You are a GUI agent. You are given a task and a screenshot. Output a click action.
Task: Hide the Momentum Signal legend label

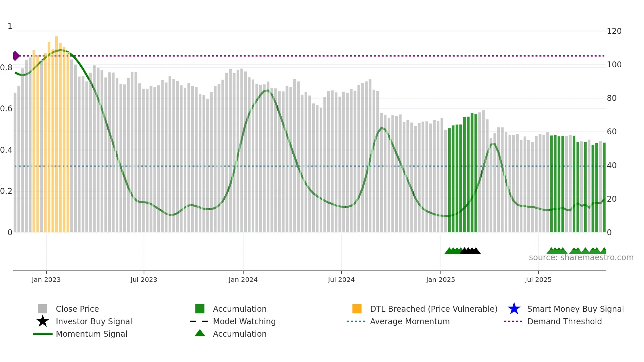click(91, 334)
